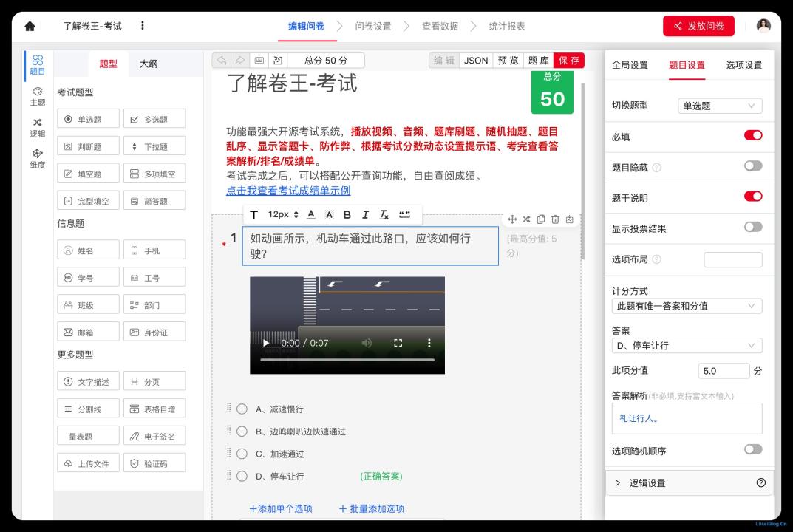Viewport: 793px width, 532px height.
Task: Click 添加单个选项 to add an option
Action: [x=281, y=509]
